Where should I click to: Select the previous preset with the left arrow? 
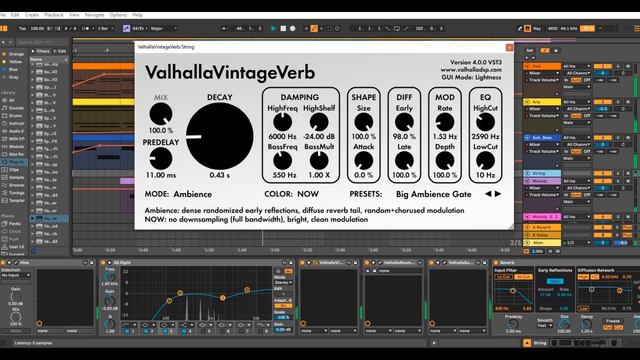point(488,194)
